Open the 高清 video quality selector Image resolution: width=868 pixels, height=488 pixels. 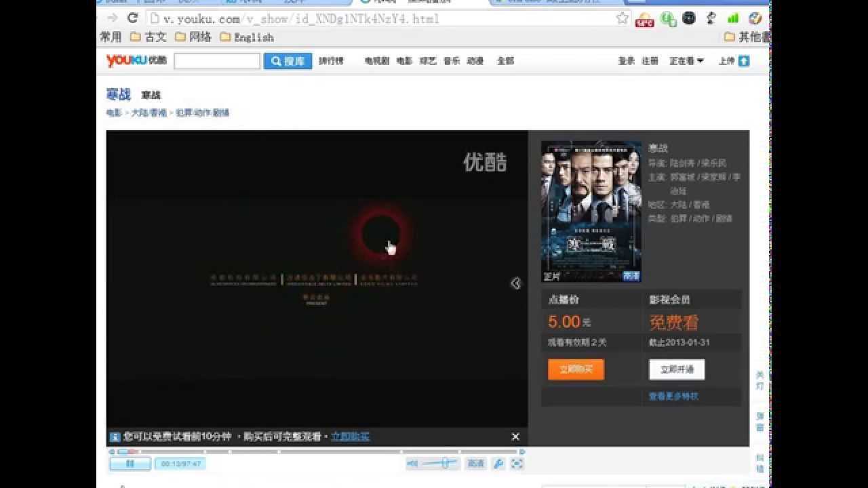[x=476, y=464]
